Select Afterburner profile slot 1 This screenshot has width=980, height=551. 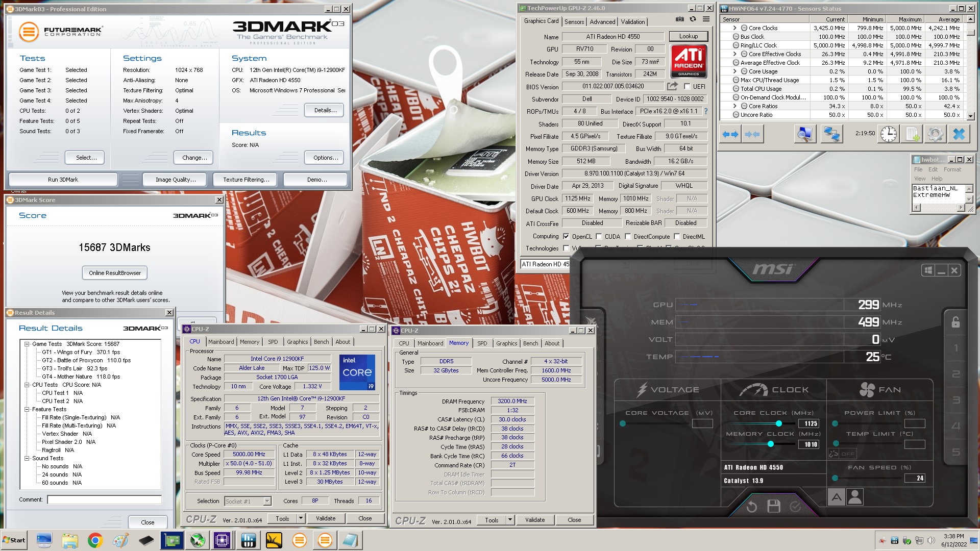[956, 348]
